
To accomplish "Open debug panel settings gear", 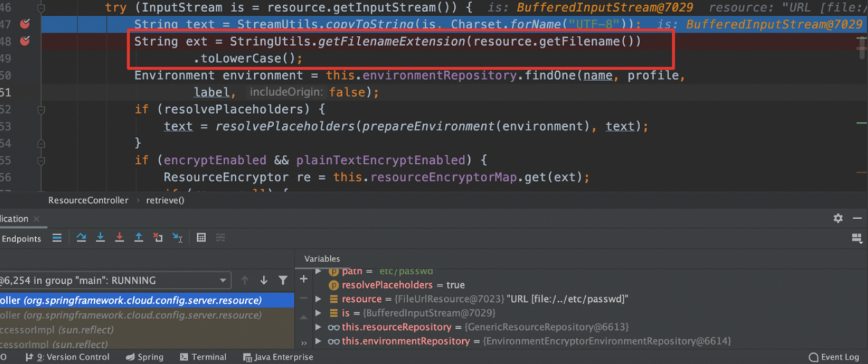I will 838,219.
